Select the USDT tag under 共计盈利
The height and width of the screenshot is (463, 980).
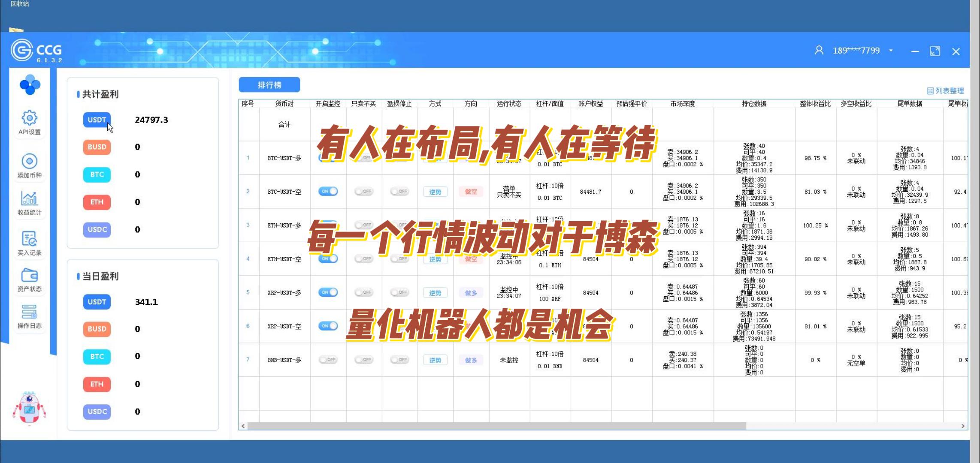coord(97,120)
